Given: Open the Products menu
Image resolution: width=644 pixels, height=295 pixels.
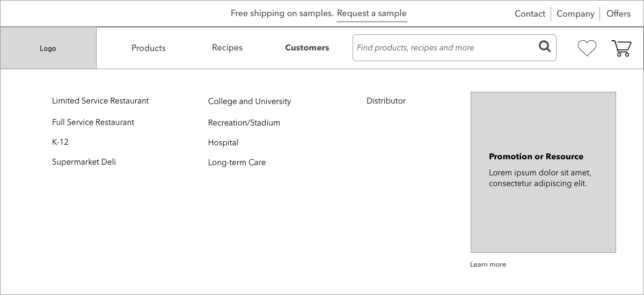Looking at the screenshot, I should 149,48.
